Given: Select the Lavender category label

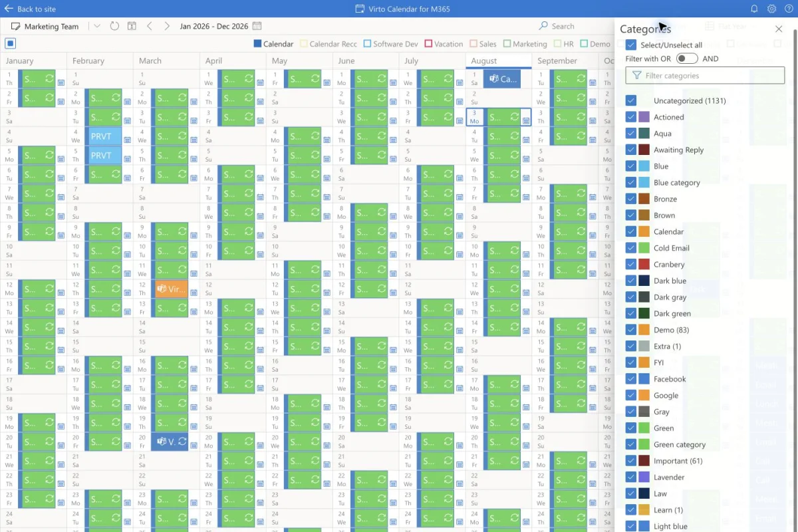Looking at the screenshot, I should tap(669, 477).
